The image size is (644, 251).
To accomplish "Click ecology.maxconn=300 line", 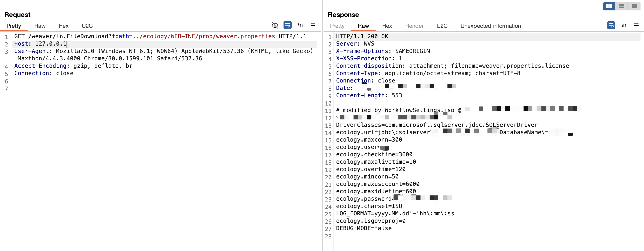I will tap(369, 140).
